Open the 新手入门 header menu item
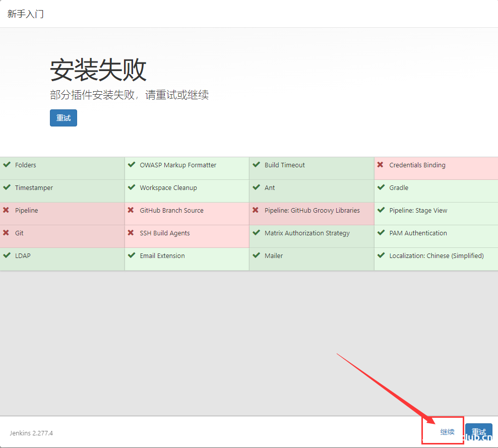 25,14
